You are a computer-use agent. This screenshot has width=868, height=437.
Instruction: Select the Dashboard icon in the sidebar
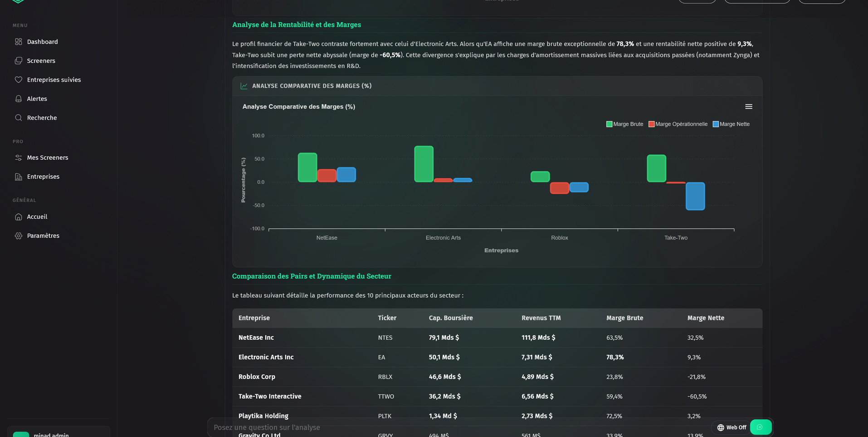point(19,41)
